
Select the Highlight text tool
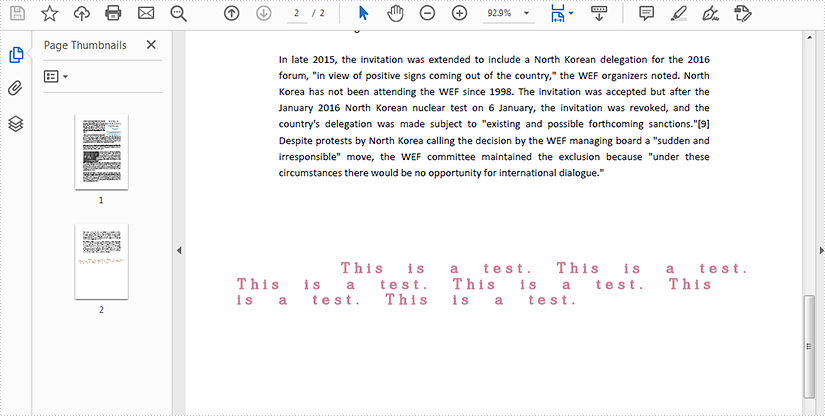click(x=679, y=13)
